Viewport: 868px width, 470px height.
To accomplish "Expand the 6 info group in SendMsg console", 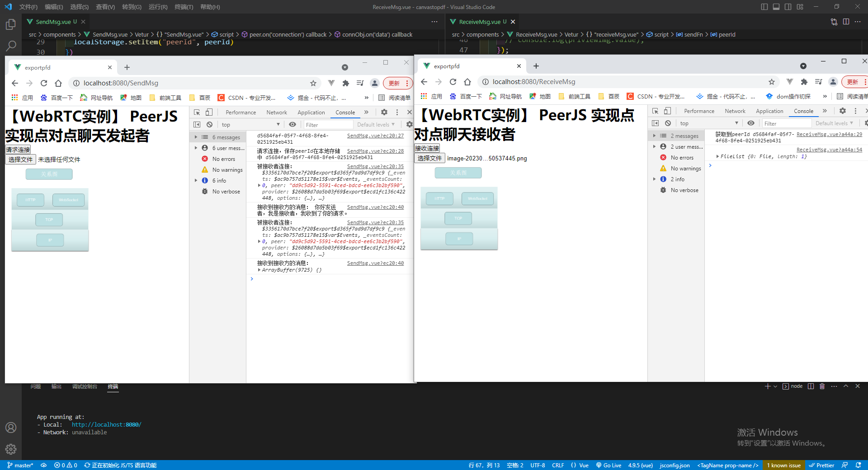I will pyautogui.click(x=196, y=181).
